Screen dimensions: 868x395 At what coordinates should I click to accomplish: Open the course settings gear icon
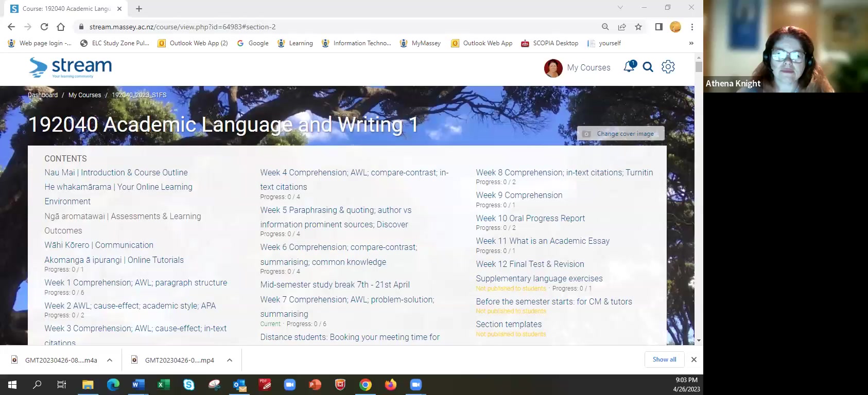pos(668,67)
